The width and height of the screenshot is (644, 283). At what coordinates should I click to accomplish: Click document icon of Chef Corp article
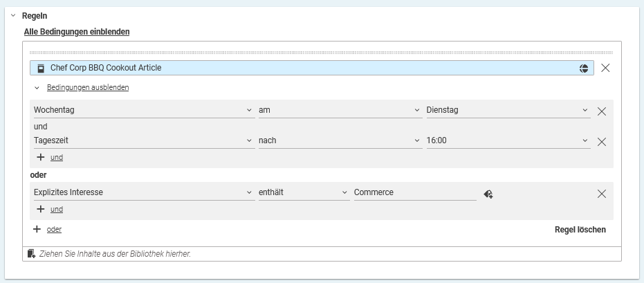41,68
